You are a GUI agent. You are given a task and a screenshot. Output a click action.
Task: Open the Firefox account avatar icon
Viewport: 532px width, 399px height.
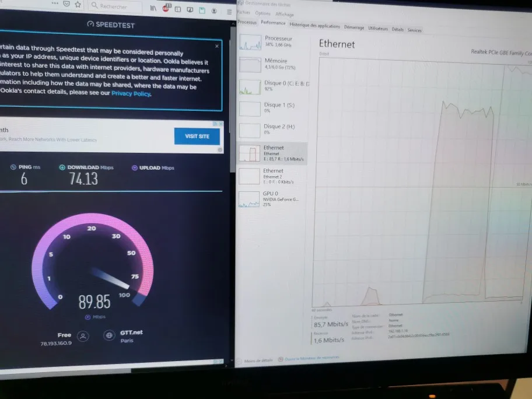[214, 11]
